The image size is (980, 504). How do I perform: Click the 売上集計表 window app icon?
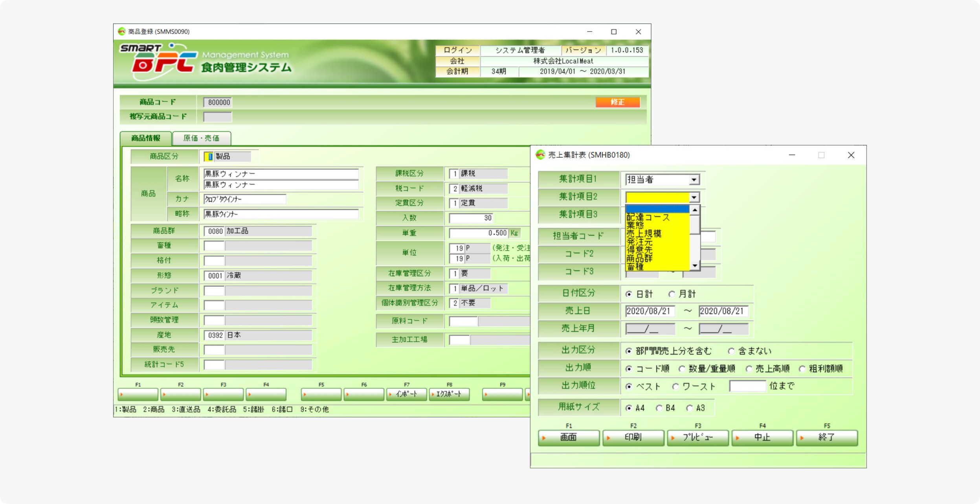pos(541,155)
